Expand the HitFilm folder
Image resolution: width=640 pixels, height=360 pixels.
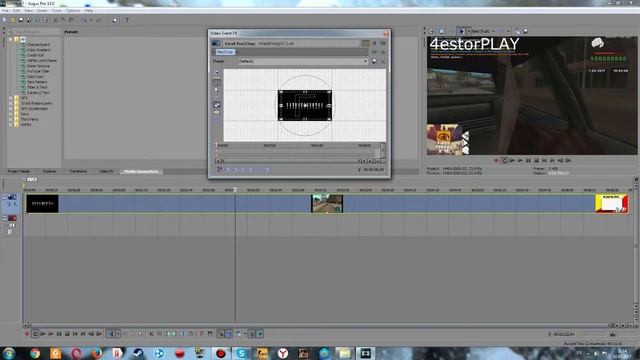coord(11,124)
